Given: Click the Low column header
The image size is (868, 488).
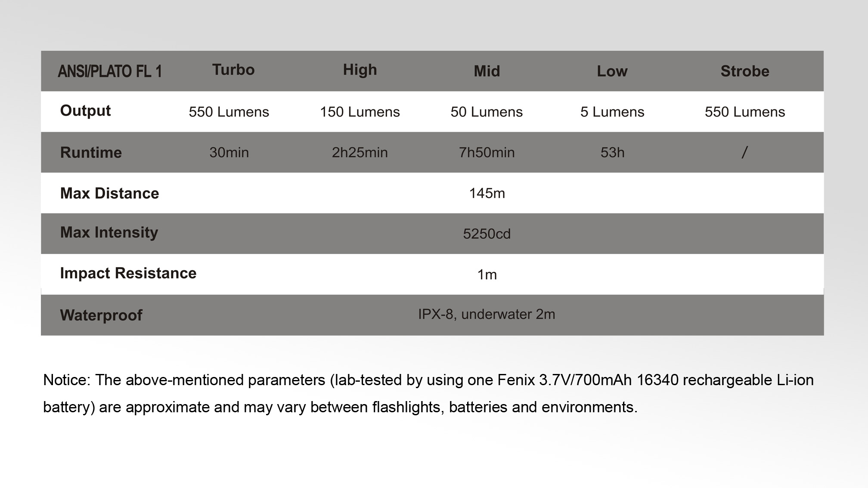Looking at the screenshot, I should click(612, 71).
